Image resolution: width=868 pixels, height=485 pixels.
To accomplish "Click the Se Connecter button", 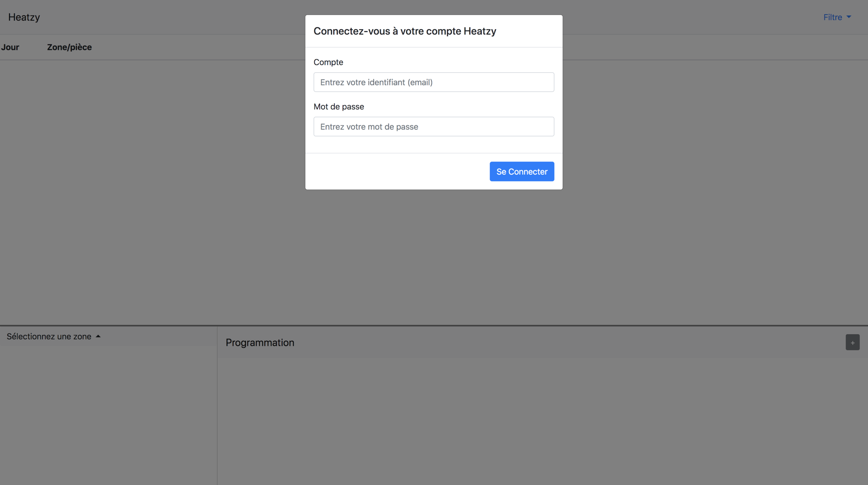I will (521, 172).
